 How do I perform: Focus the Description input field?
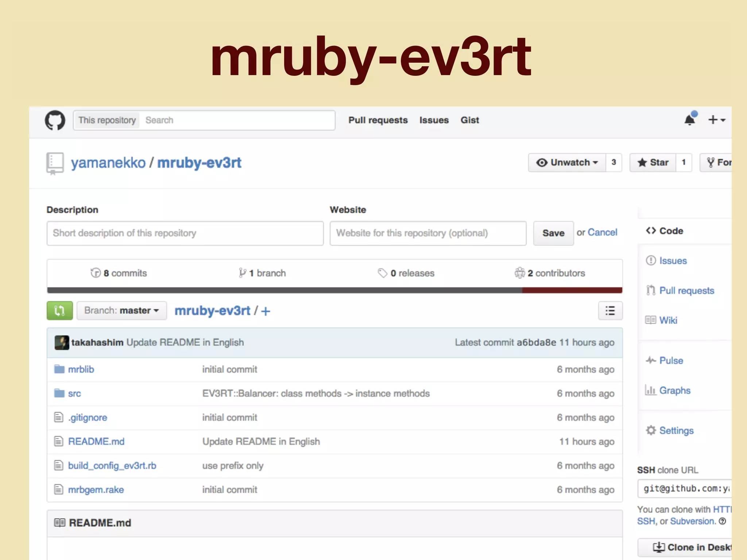(x=185, y=233)
